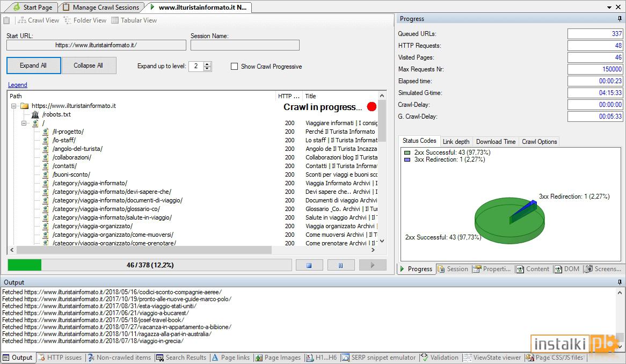Open the HTTP issues tab

pyautogui.click(x=60, y=358)
